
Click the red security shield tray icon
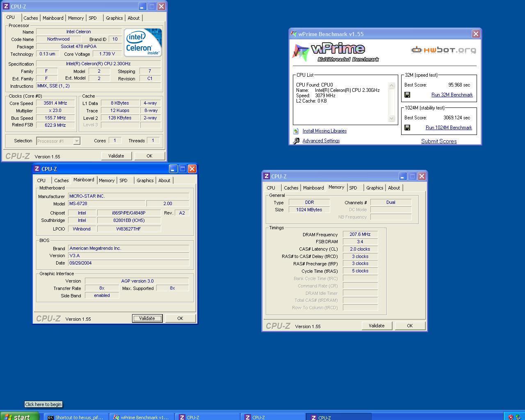point(511,417)
